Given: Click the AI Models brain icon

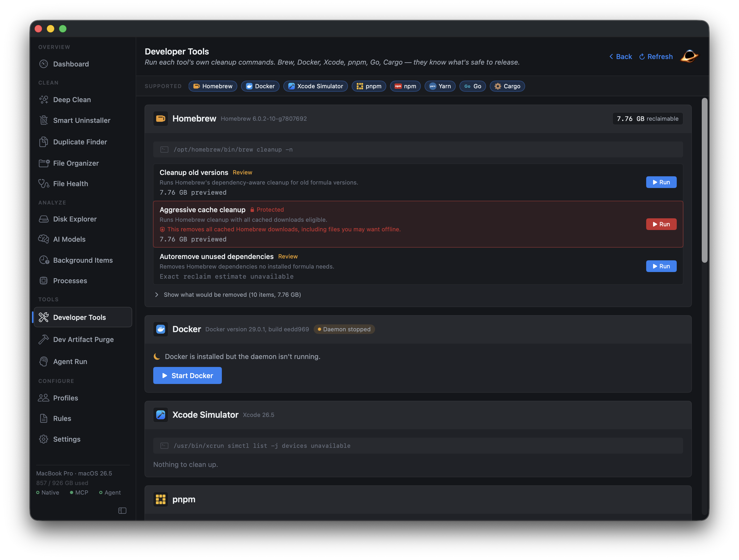Looking at the screenshot, I should pos(44,239).
